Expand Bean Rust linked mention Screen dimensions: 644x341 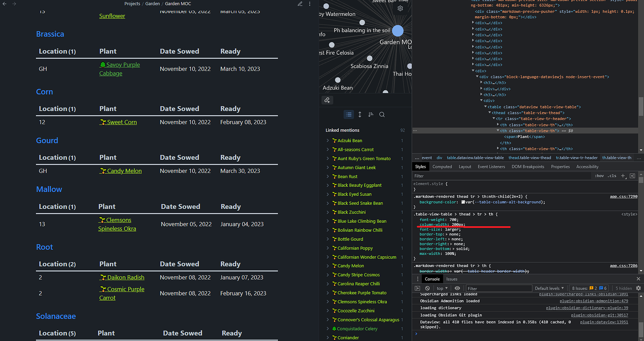point(328,177)
